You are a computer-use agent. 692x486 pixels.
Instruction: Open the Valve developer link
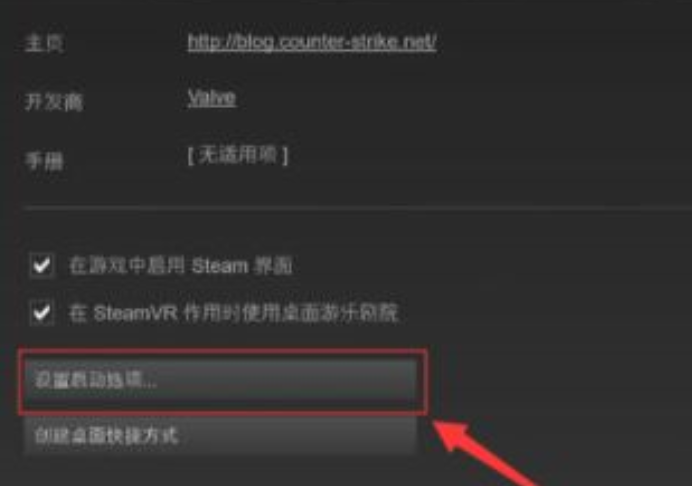212,98
